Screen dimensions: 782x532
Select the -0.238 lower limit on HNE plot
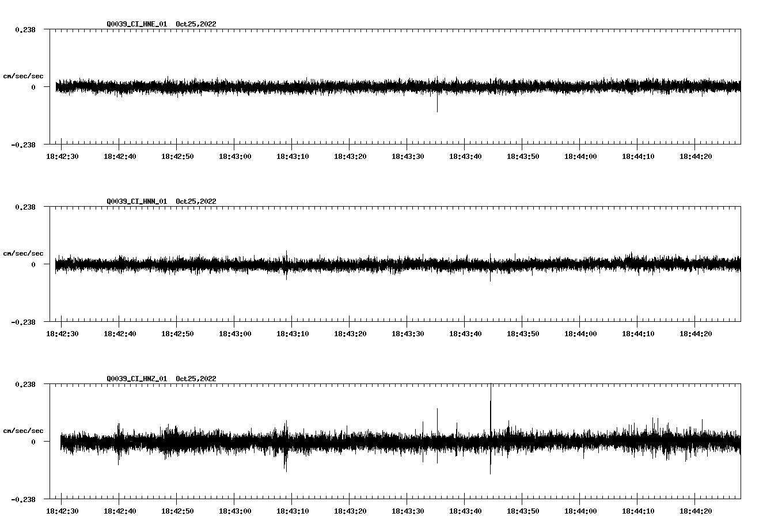pos(23,145)
